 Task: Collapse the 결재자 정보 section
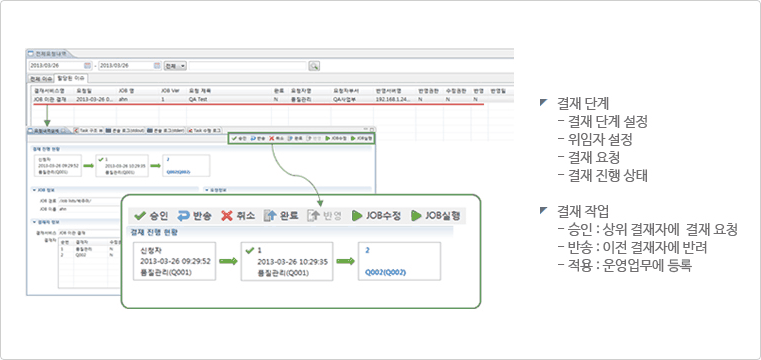[x=33, y=222]
